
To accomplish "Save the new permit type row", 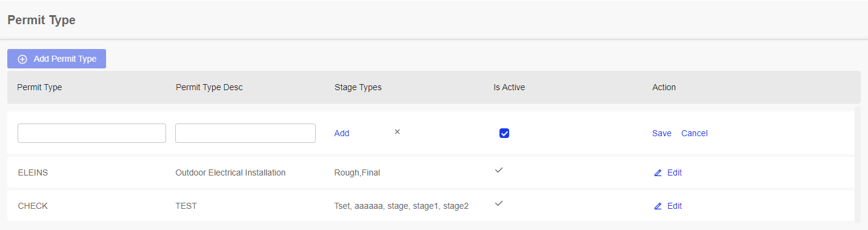I will pos(662,133).
